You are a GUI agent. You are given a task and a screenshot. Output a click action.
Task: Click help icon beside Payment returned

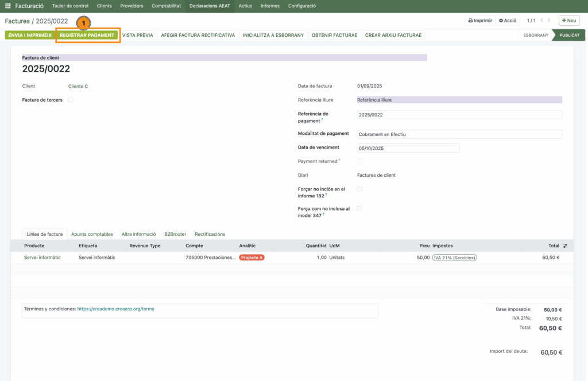click(x=340, y=161)
